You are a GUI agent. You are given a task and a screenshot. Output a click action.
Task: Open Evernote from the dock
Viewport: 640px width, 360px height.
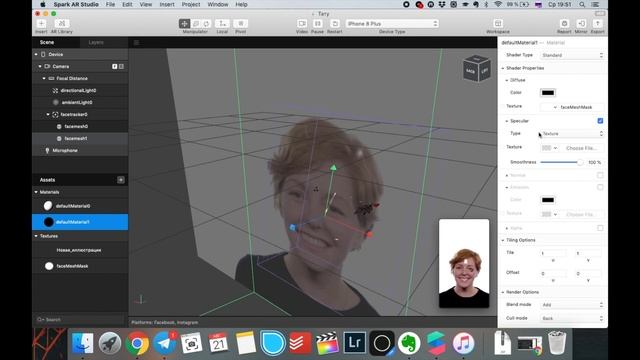[409, 343]
